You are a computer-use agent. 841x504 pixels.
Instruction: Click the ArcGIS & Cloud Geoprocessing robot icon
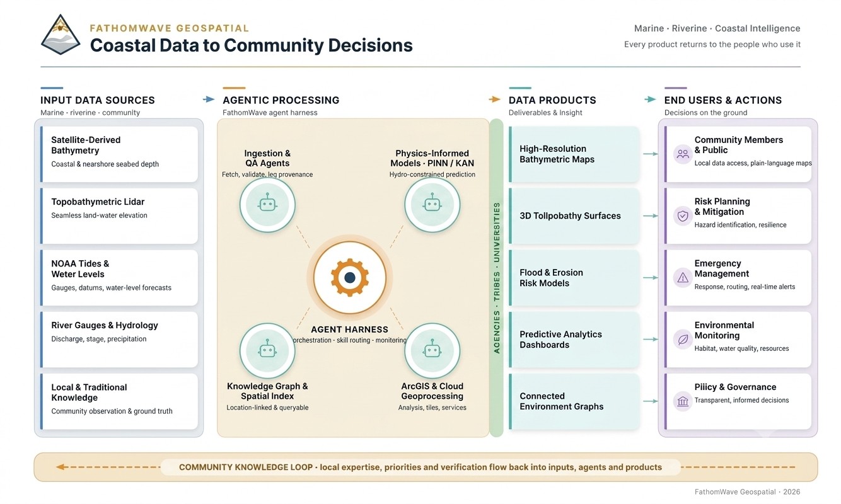pos(432,351)
